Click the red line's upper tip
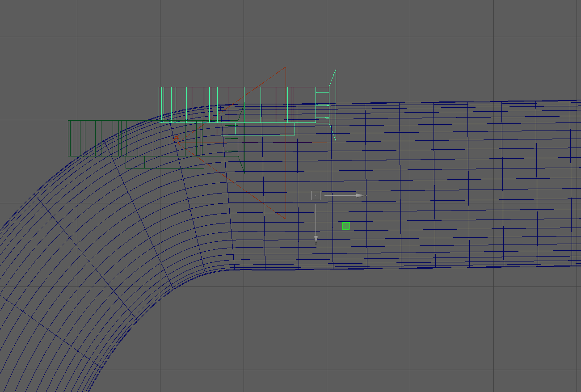Screen dimensions: 581x392 tap(285, 67)
